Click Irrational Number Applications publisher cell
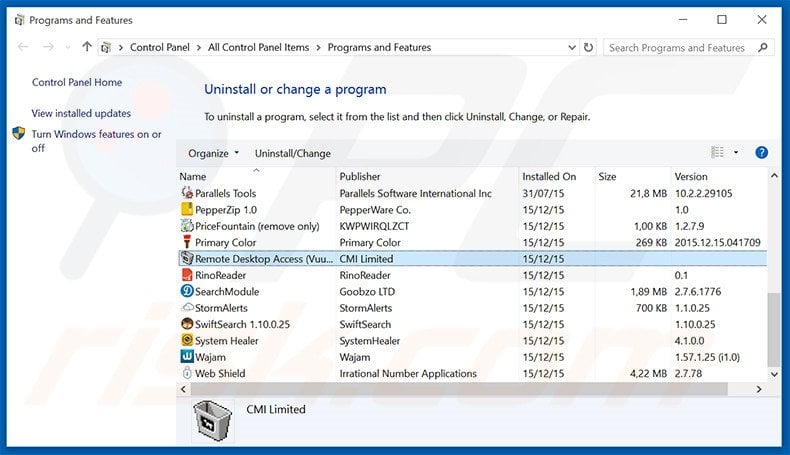790x455 pixels. (x=408, y=373)
